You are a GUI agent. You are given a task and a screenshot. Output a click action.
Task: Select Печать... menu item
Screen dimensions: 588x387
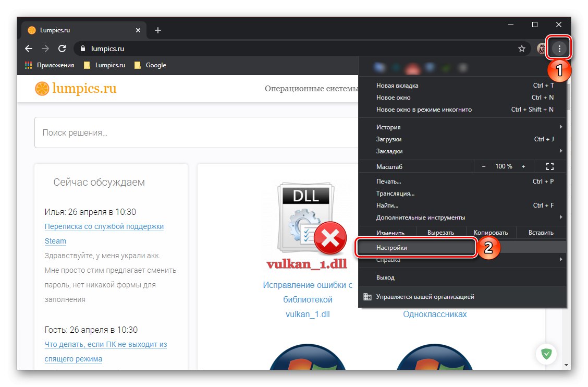click(x=462, y=182)
